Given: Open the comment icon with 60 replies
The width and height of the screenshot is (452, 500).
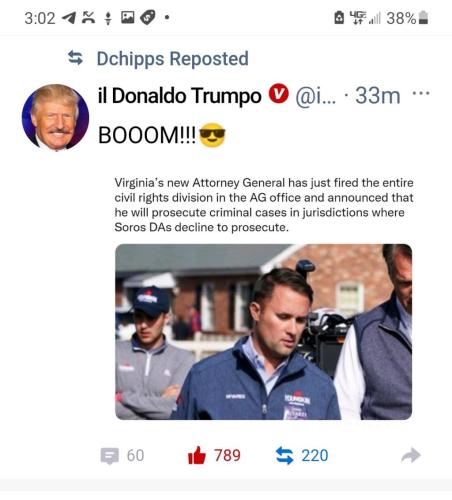Looking at the screenshot, I should tap(109, 456).
